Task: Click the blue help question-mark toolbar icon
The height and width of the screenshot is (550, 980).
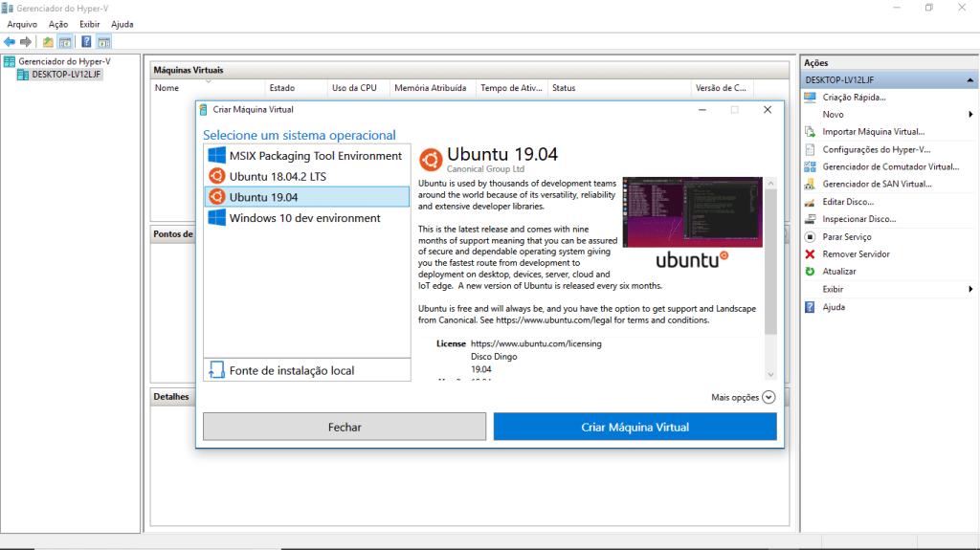Action: click(86, 42)
